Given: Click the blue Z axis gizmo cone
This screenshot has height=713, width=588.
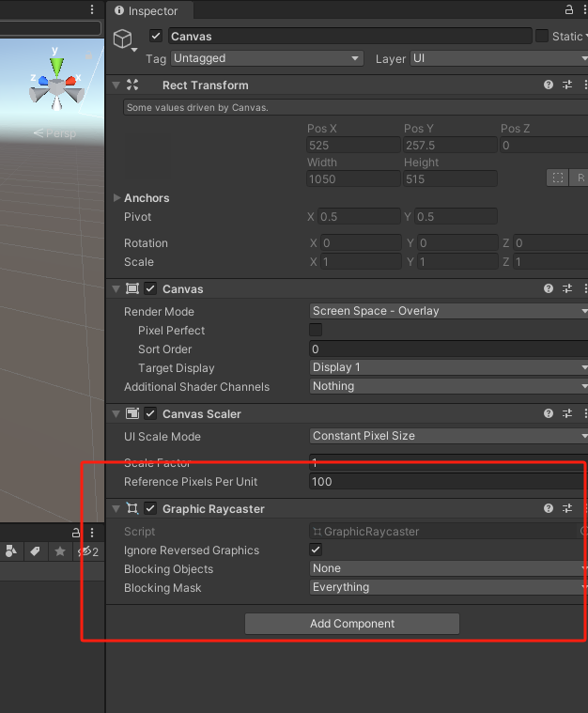Looking at the screenshot, I should [x=43, y=81].
